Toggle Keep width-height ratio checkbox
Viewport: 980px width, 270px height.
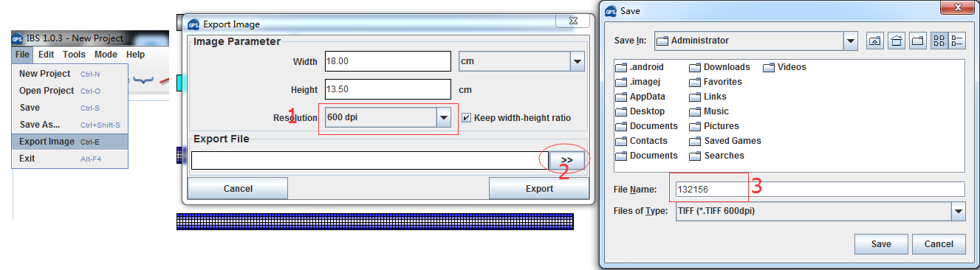466,118
